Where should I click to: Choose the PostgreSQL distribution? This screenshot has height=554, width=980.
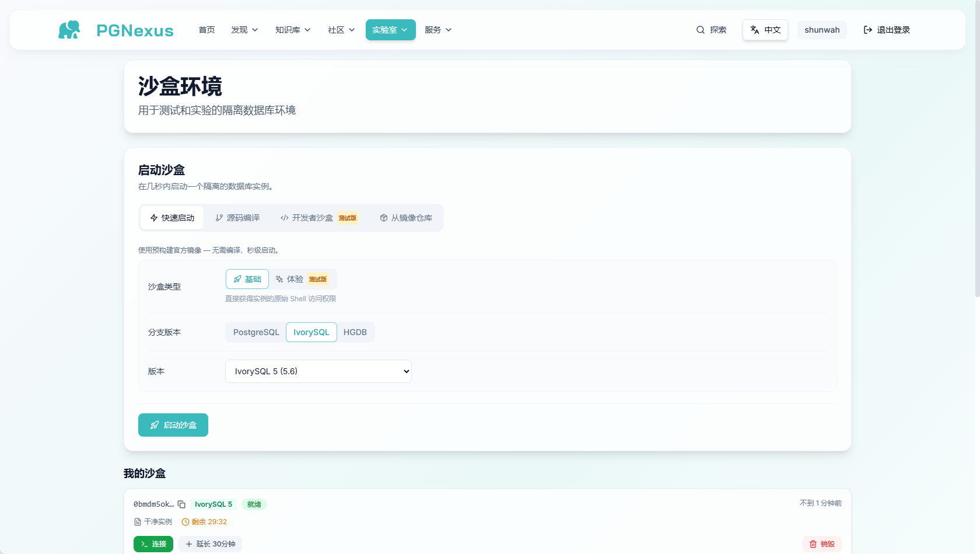tap(256, 332)
